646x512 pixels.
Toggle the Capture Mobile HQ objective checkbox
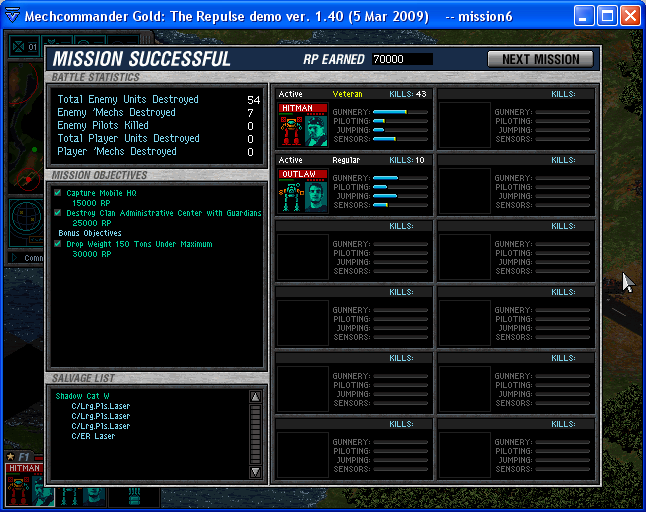click(x=58, y=192)
